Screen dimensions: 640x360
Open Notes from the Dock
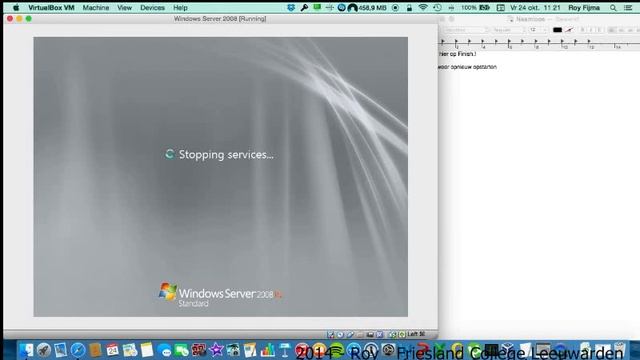click(x=147, y=350)
